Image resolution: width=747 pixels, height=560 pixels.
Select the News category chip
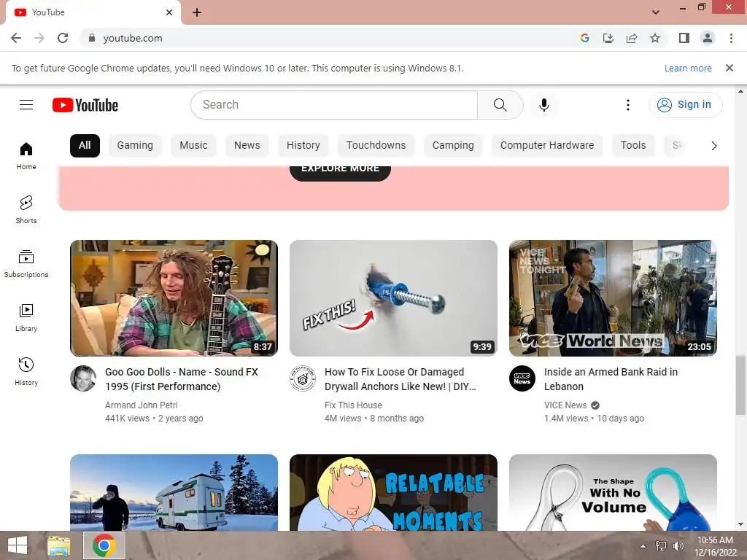[x=247, y=145]
